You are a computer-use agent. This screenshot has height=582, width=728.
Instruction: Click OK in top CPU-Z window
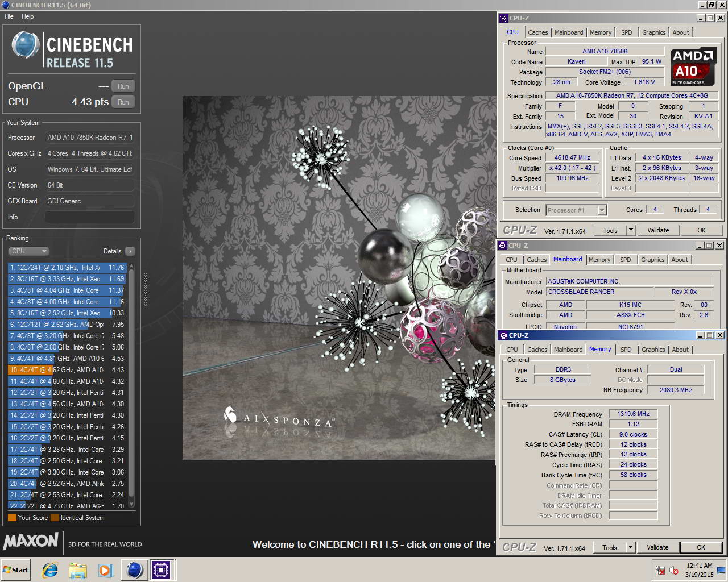pyautogui.click(x=701, y=230)
